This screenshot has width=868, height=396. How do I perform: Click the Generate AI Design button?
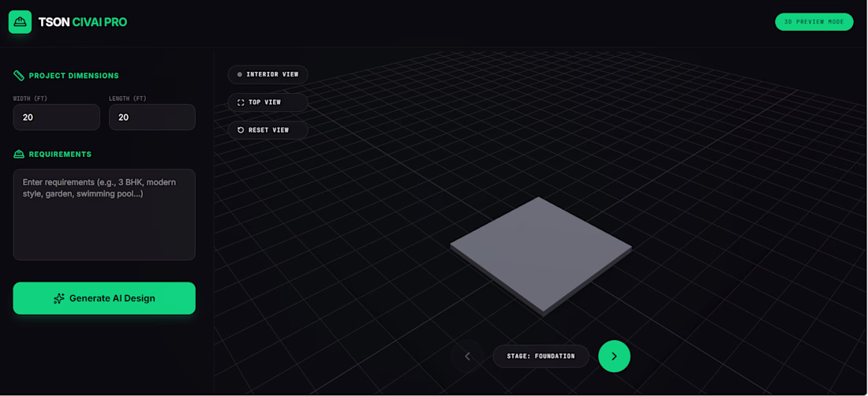tap(104, 298)
